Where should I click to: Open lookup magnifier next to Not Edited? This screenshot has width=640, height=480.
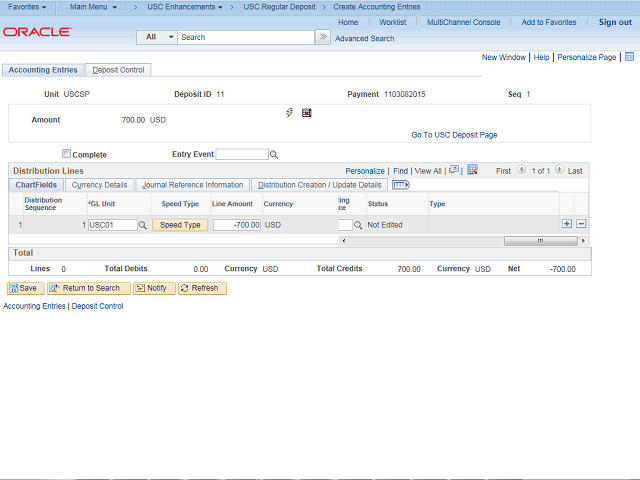[x=358, y=225]
